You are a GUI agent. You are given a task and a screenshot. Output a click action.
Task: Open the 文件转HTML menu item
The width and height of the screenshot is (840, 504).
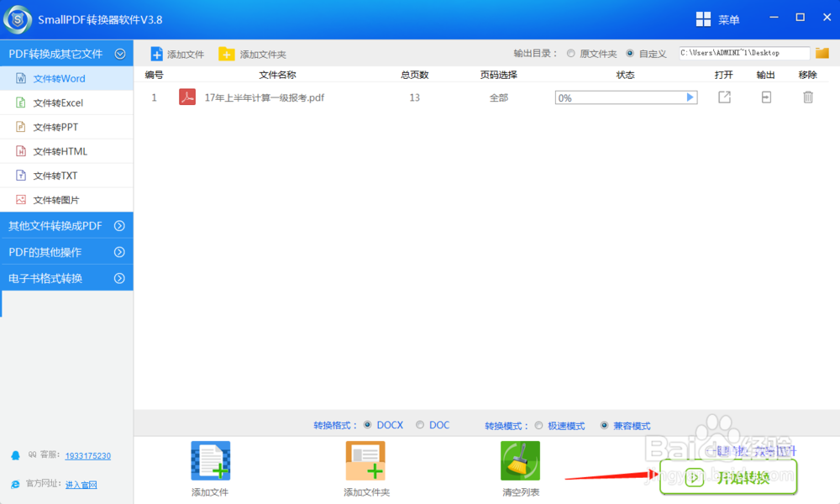[x=66, y=151]
